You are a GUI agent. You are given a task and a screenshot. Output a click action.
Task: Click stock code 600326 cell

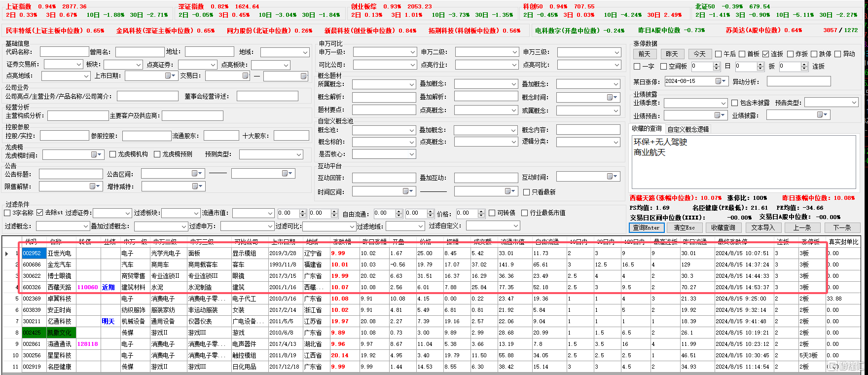point(34,287)
